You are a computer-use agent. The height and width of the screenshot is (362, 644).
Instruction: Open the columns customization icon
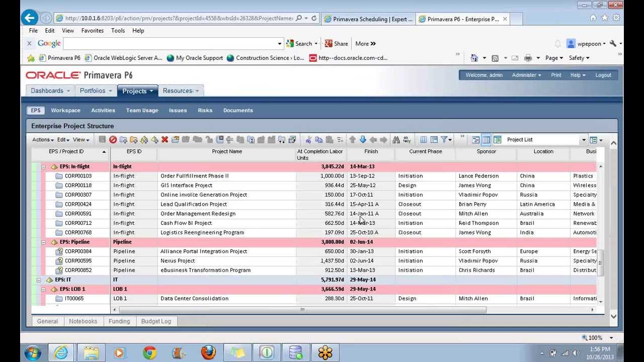pos(423,140)
